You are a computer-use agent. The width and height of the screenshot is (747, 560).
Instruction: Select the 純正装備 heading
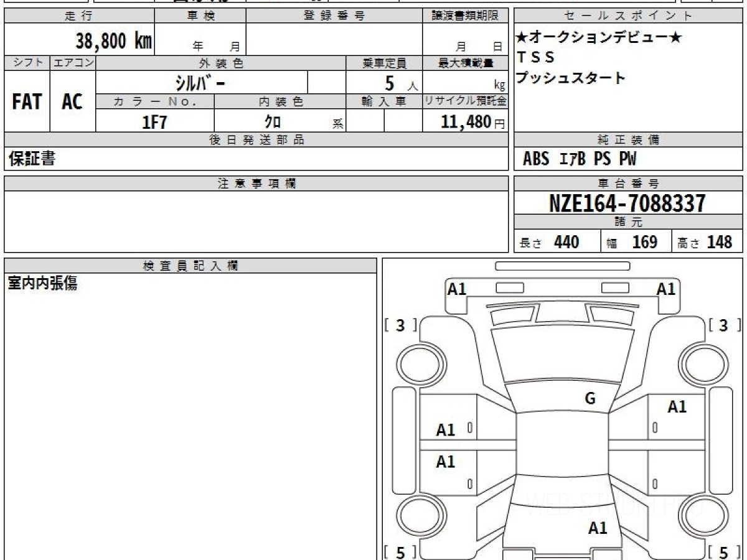click(628, 140)
